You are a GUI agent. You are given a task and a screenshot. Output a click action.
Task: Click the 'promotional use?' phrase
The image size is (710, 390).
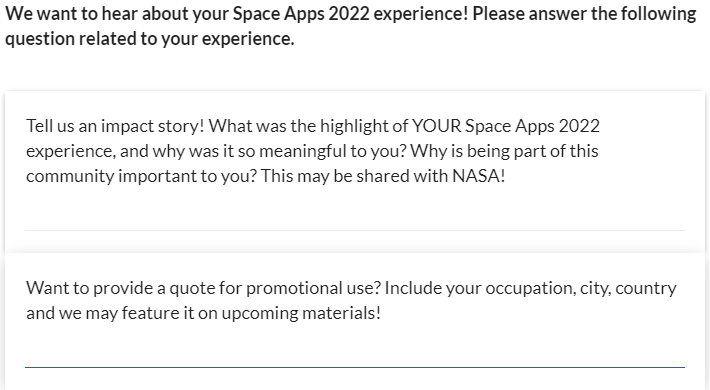click(313, 288)
